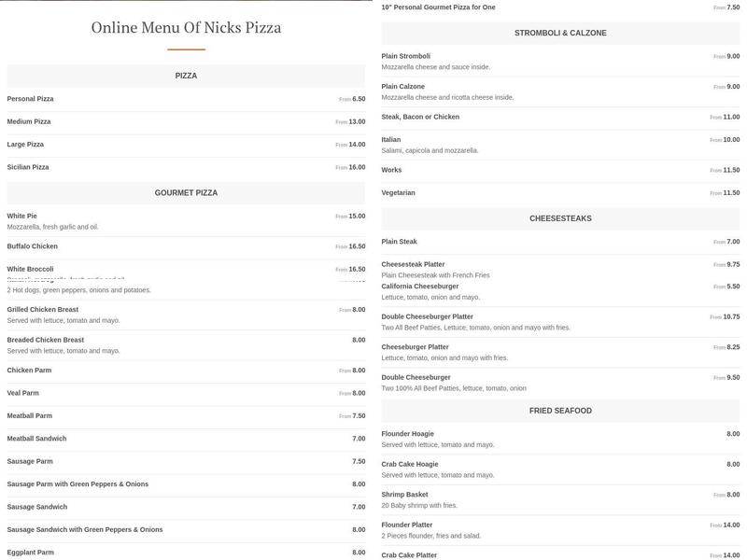Choose the Sicilian Pizza item
This screenshot has height=560, width=747.
[28, 167]
